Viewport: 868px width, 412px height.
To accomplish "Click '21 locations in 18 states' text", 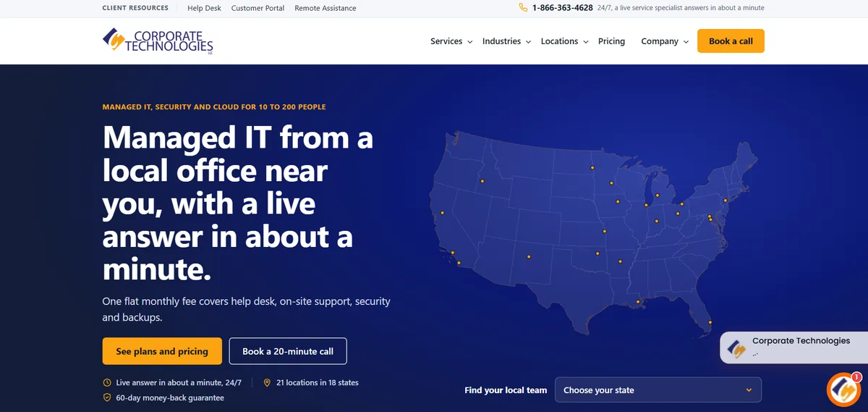I will (318, 382).
